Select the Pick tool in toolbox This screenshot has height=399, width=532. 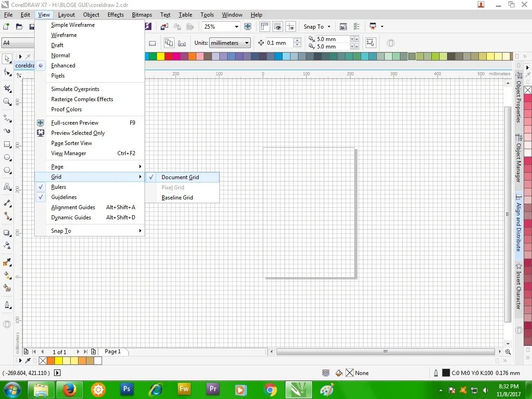coord(7,59)
